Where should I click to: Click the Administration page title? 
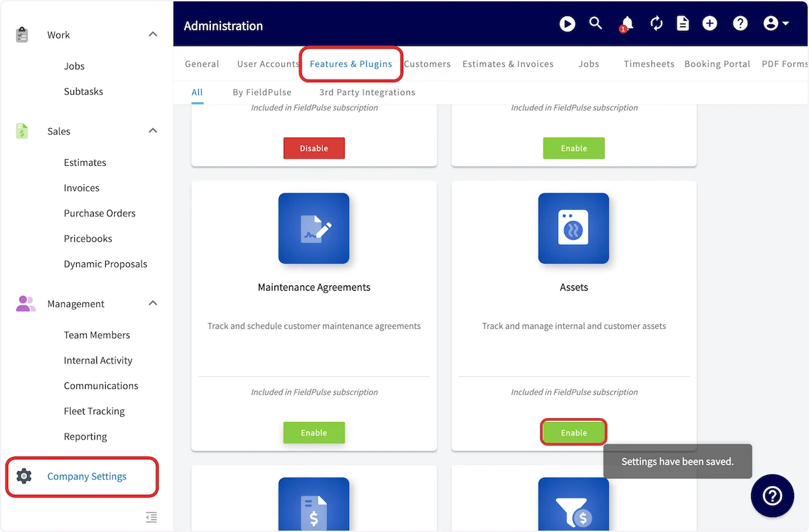223,26
